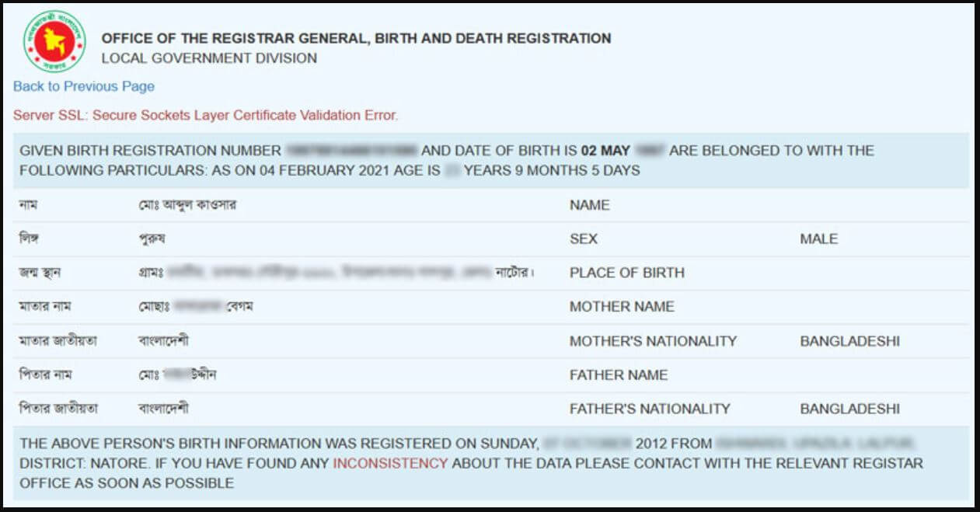Click the Bangladesh government seal logo

(x=54, y=41)
